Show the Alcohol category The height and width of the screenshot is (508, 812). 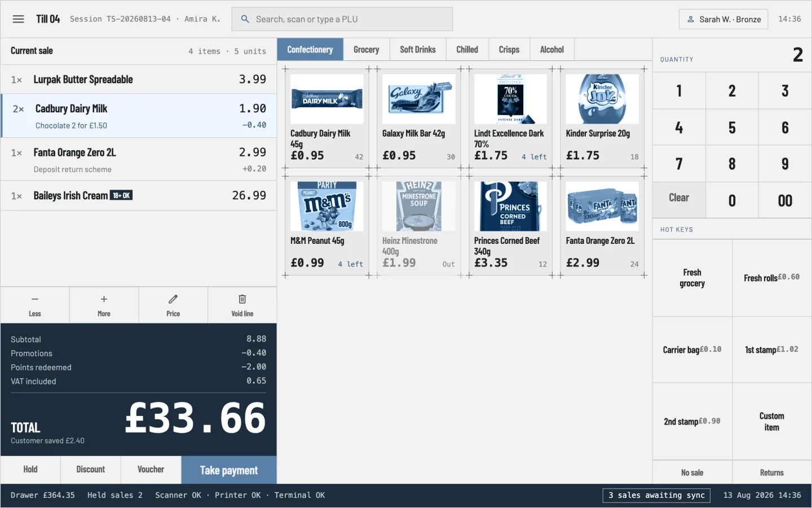552,50
